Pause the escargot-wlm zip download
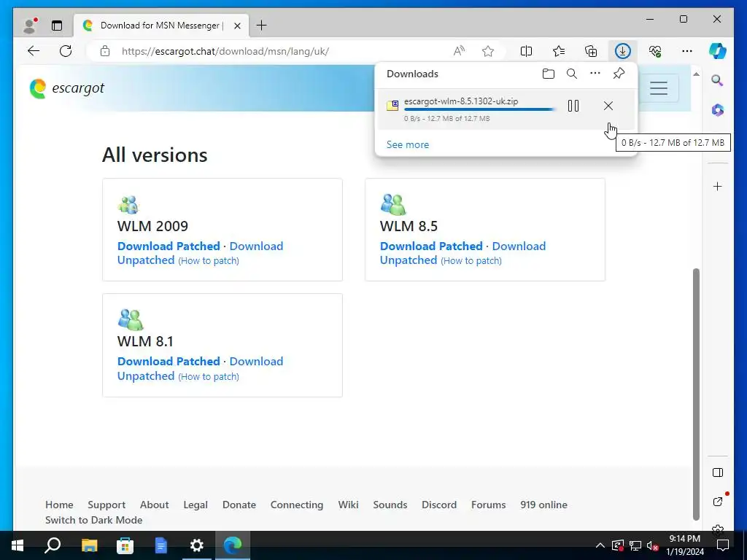 573,106
